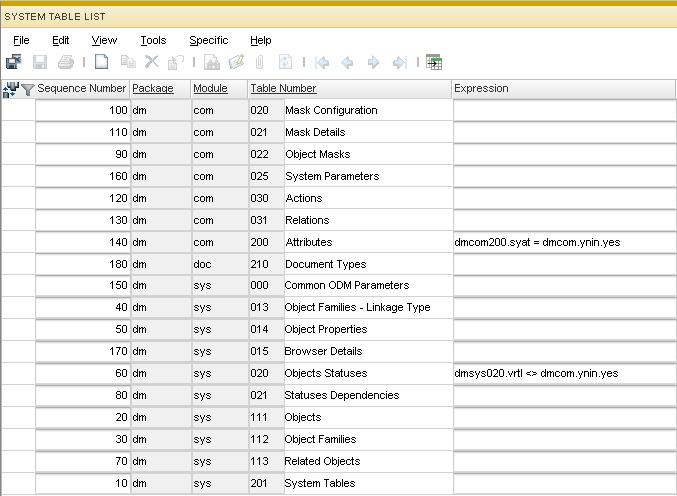677x496 pixels.
Task: Open the Tools menu
Action: 153,40
